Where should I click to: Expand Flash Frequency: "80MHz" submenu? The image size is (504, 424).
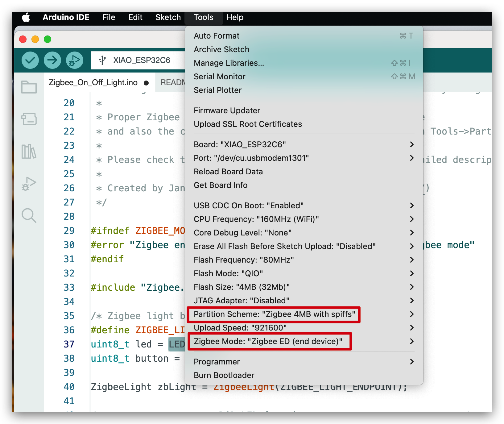pyautogui.click(x=304, y=260)
